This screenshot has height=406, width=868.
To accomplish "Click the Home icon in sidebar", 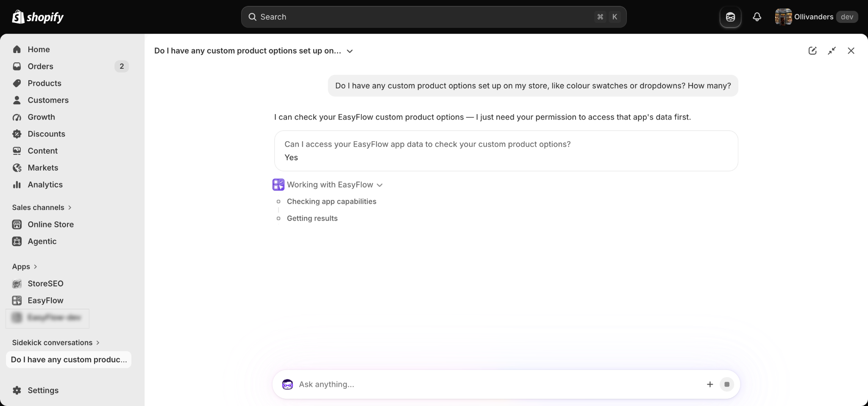I will (17, 50).
